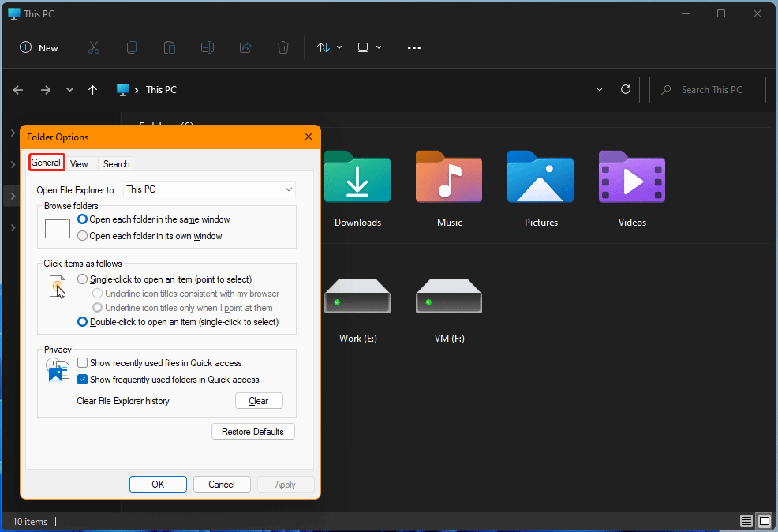
Task: Check show recently used files in Quick access
Action: tap(82, 362)
